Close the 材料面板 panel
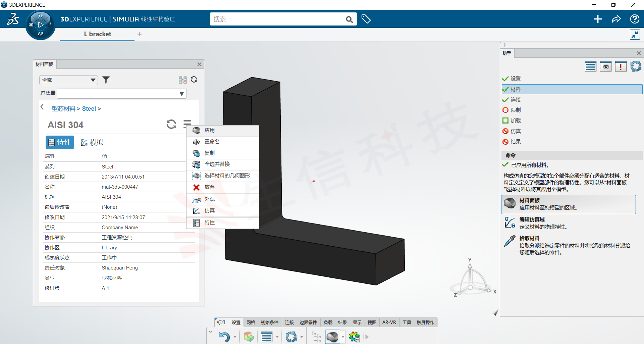This screenshot has height=344, width=644. click(199, 64)
